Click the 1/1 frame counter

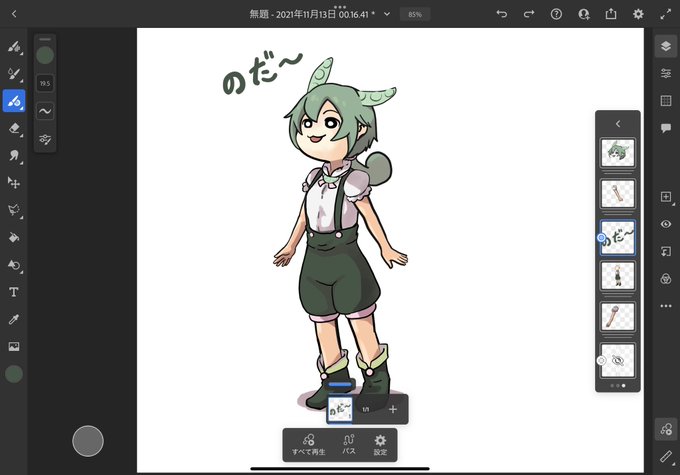366,409
